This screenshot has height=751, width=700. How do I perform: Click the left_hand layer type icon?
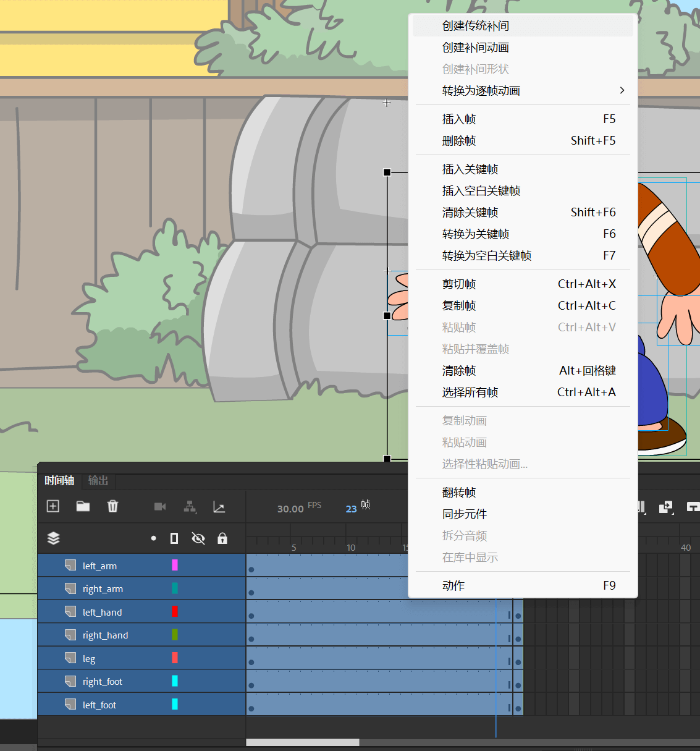coord(70,611)
